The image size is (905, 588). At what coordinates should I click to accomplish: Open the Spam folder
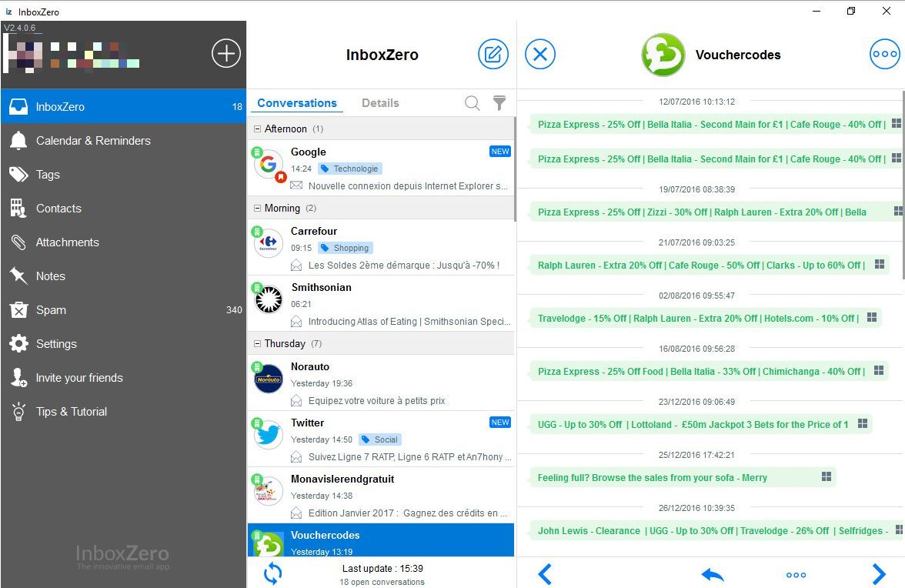[123, 310]
